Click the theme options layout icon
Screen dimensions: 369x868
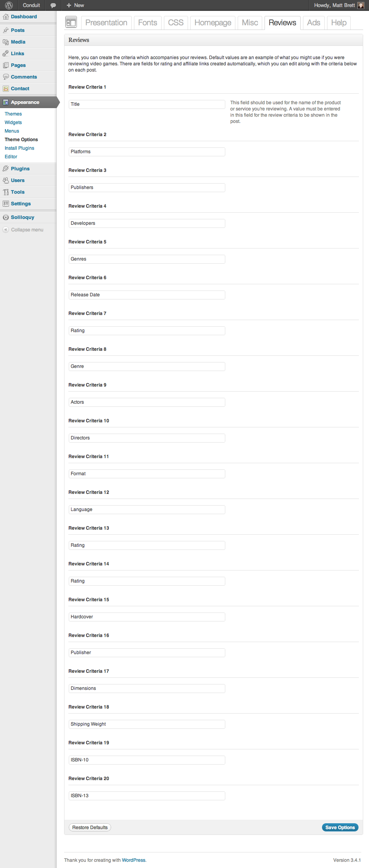[x=71, y=23]
